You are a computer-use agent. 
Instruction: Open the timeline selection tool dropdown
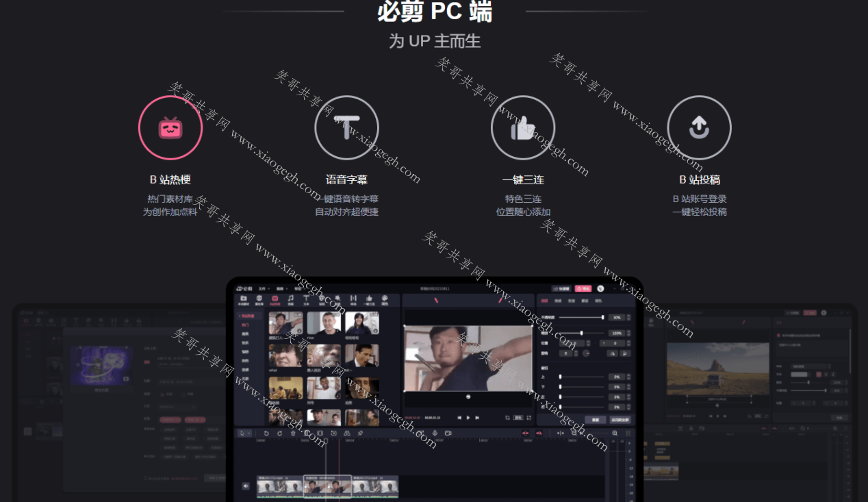tap(244, 433)
